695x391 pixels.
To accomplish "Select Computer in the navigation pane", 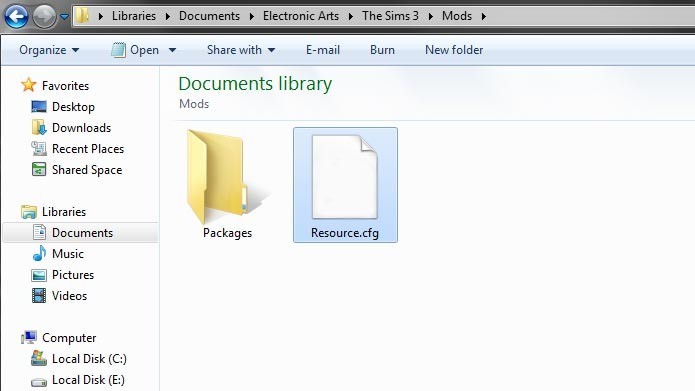I will click(69, 338).
